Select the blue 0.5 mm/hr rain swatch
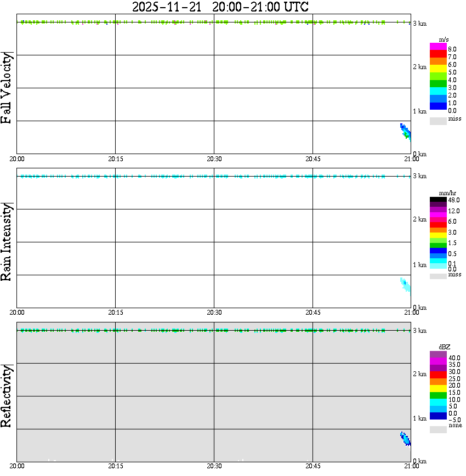This screenshot has width=466, height=476. 438,251
